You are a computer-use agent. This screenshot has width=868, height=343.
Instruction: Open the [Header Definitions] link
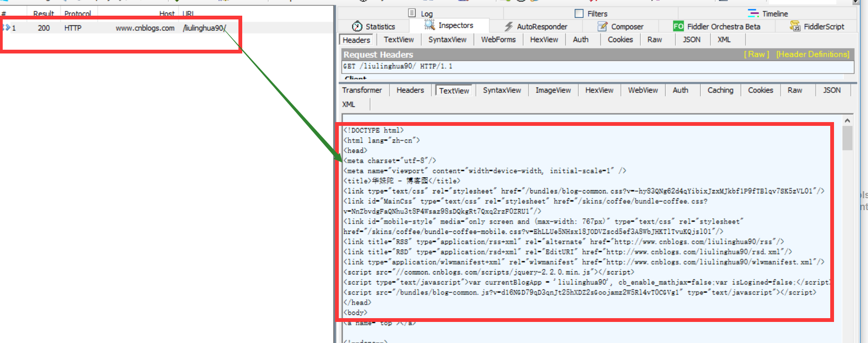[x=812, y=54]
